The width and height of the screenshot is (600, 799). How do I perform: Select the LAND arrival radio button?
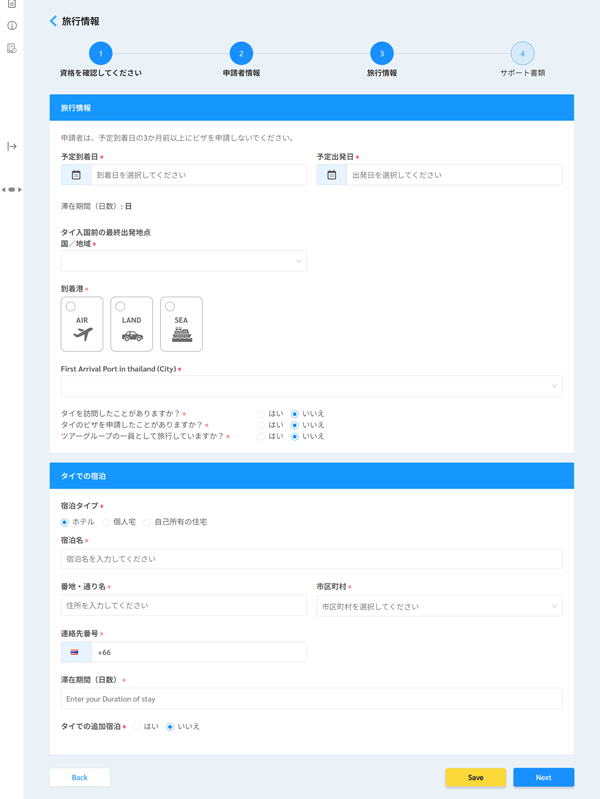tap(120, 306)
